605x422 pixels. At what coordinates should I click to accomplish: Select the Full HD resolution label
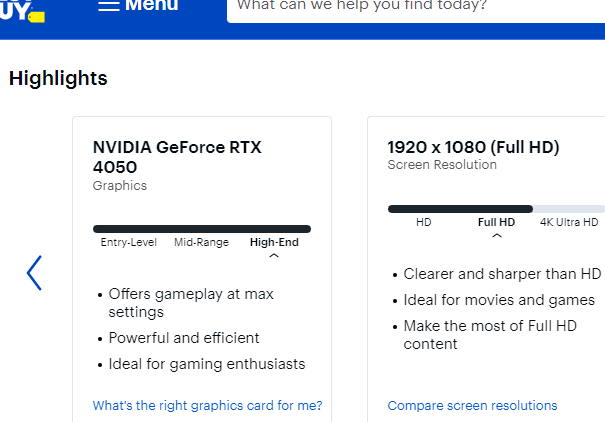coord(496,222)
